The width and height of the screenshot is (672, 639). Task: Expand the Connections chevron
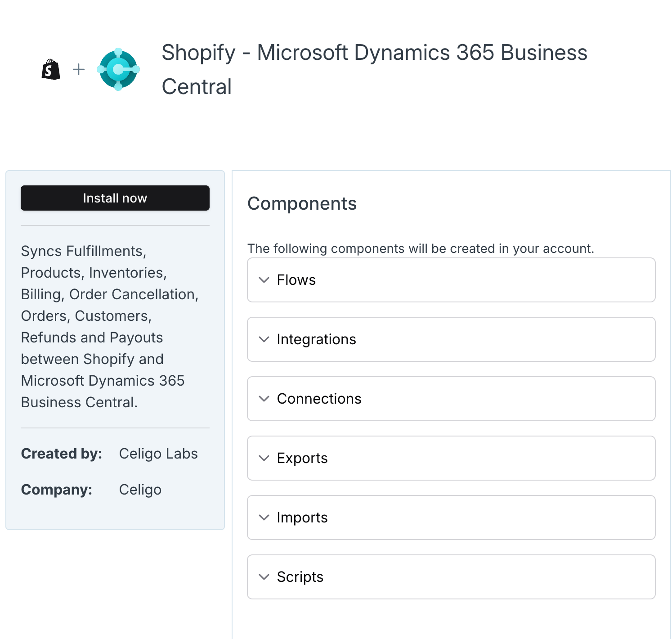click(264, 399)
